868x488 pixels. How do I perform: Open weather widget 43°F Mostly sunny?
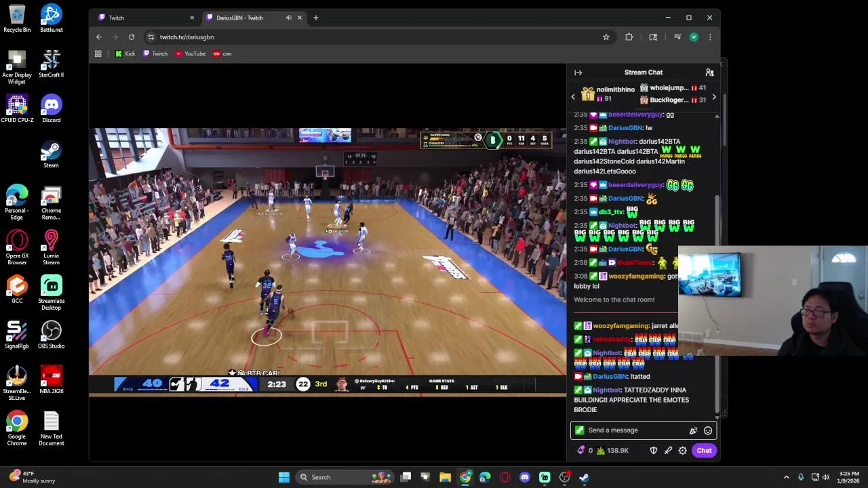tap(32, 477)
